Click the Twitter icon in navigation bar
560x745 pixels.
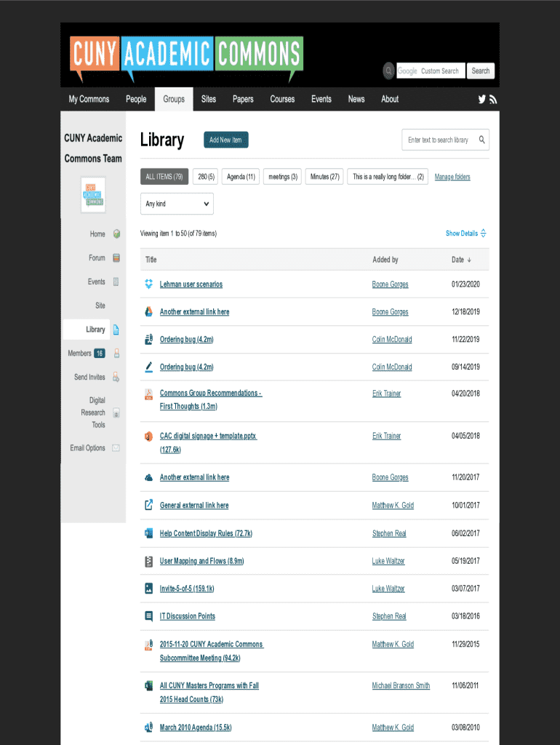pos(481,100)
